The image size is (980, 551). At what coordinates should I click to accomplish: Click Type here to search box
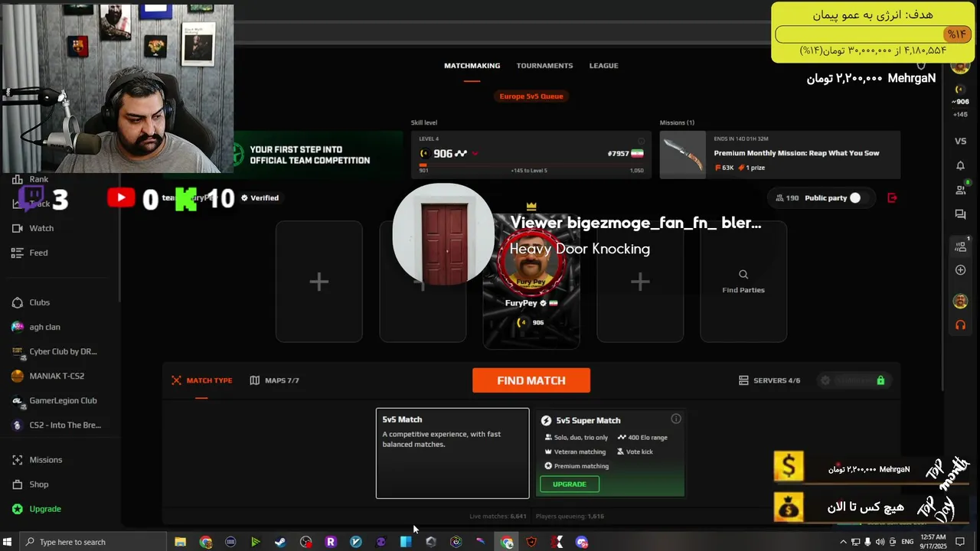(92, 542)
